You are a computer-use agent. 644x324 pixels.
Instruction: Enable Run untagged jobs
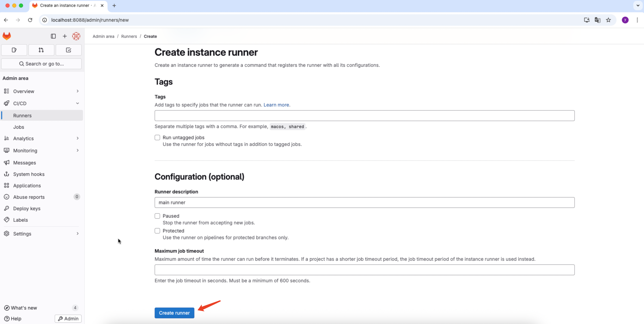coord(157,137)
